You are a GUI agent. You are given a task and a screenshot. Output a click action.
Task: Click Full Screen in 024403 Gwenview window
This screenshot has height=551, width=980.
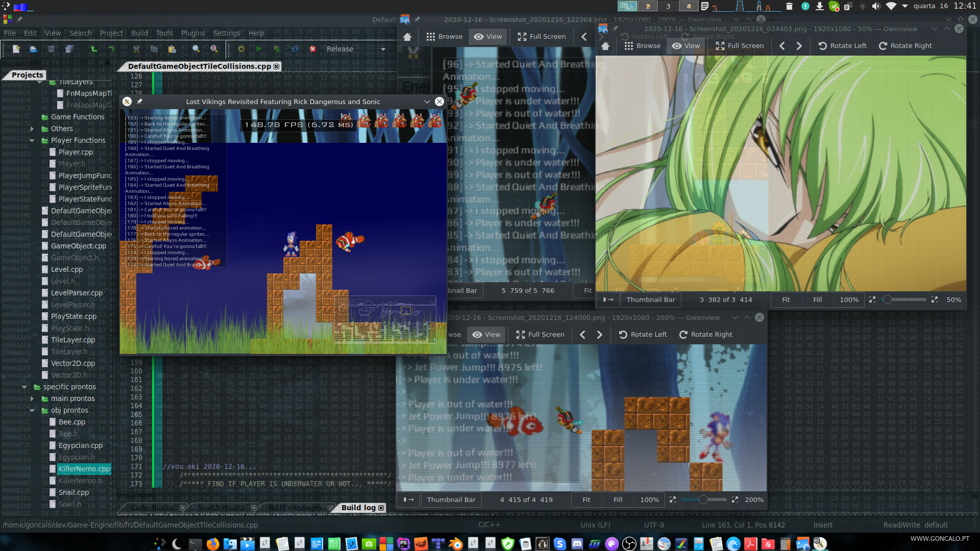click(x=740, y=46)
